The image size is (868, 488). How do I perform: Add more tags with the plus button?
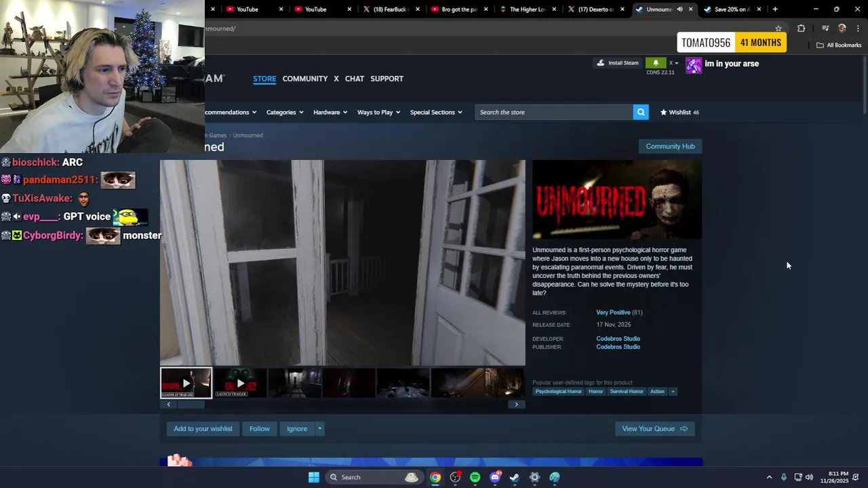[673, 391]
